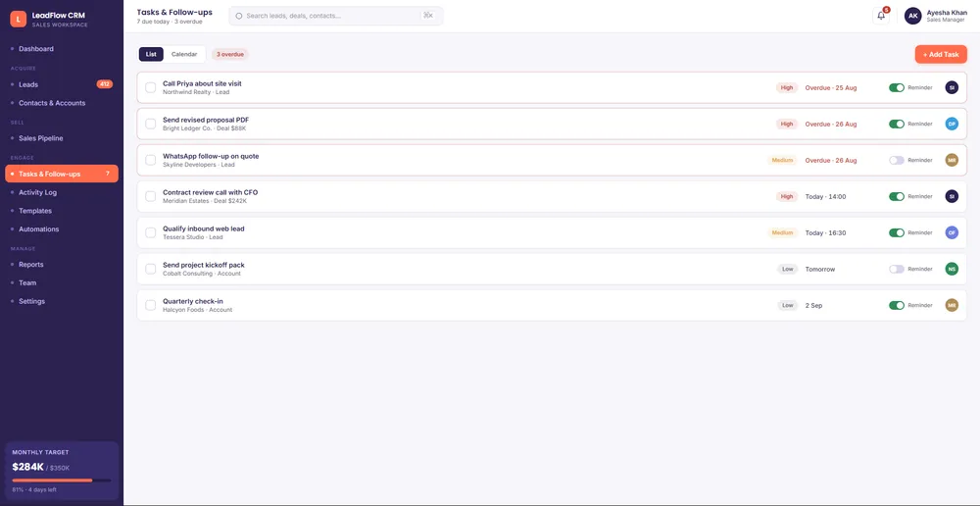Open the Activity Log page

tap(61, 192)
